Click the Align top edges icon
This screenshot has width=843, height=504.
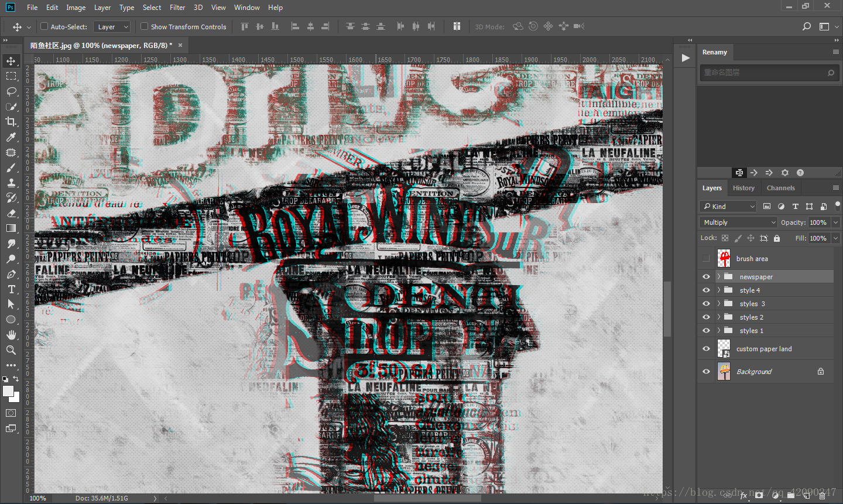pos(245,26)
